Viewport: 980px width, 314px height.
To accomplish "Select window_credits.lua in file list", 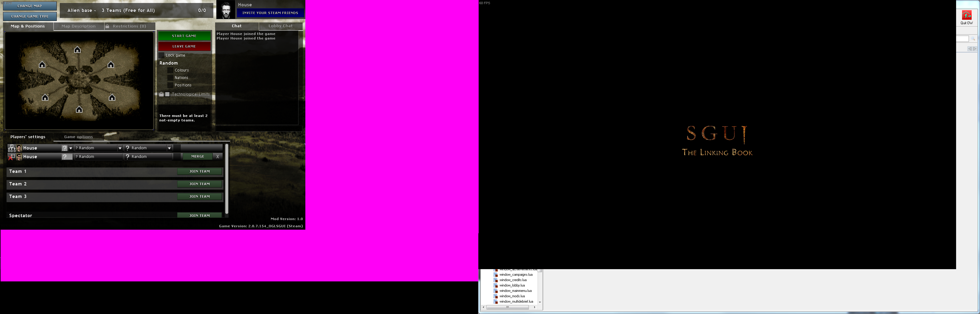I will [x=513, y=280].
